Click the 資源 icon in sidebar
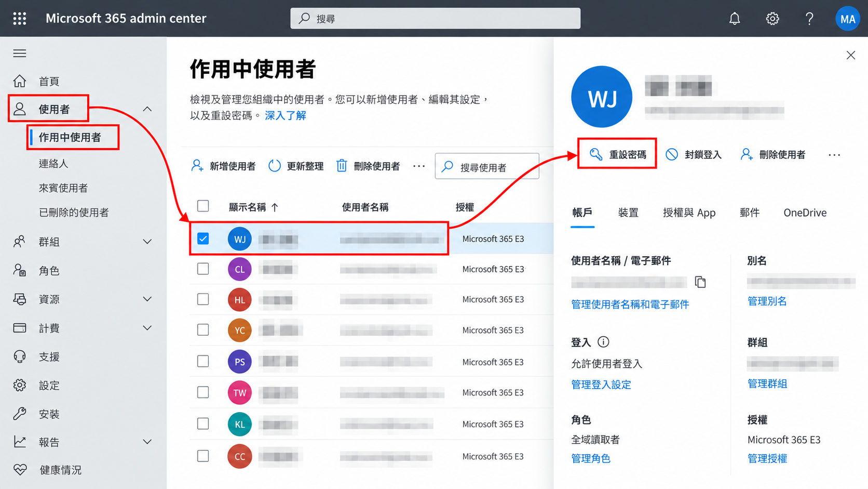Image resolution: width=868 pixels, height=489 pixels. click(x=20, y=299)
